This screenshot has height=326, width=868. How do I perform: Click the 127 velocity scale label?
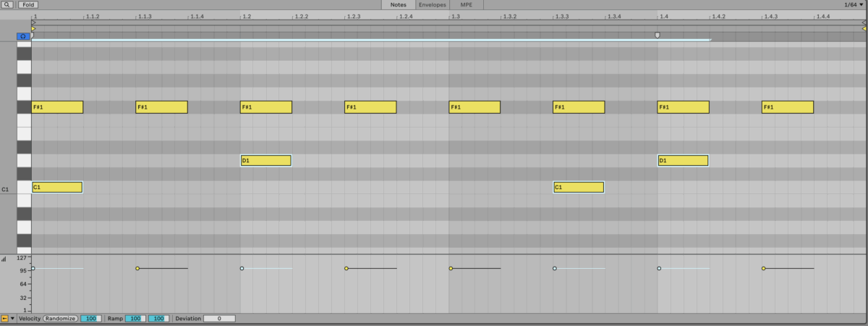tap(22, 257)
